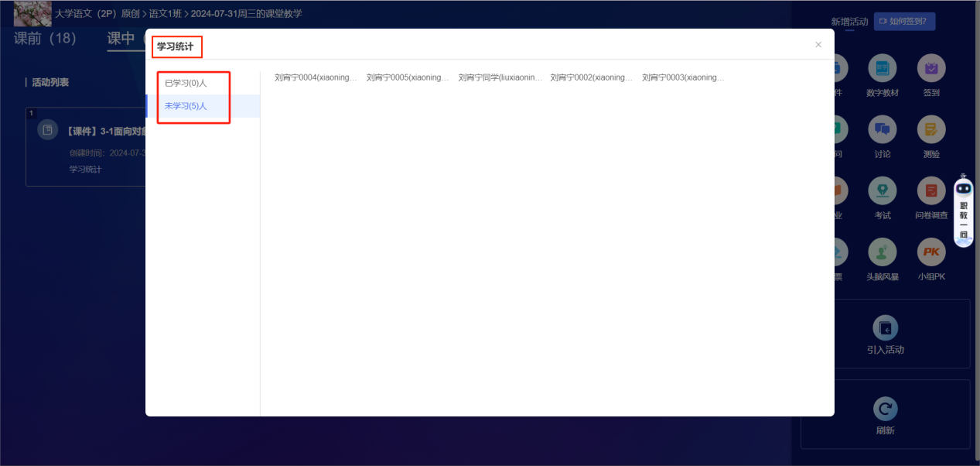The image size is (980, 466).
Task: Click the 引入活动 import activity button
Action: [x=885, y=334]
